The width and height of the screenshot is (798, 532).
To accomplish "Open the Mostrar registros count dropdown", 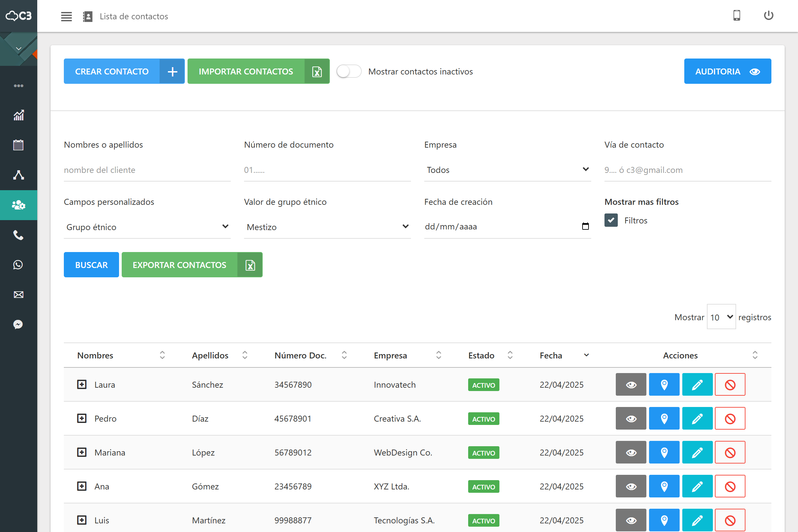I will 721,317.
